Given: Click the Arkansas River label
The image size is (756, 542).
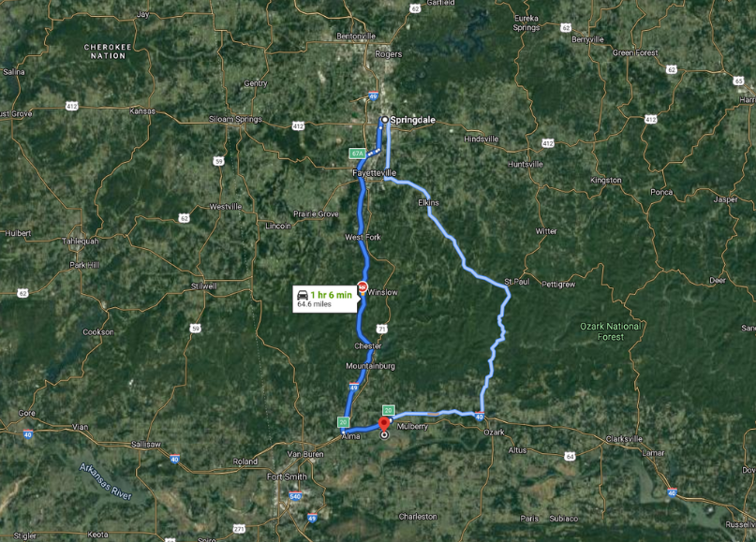Looking at the screenshot, I should pyautogui.click(x=106, y=481).
